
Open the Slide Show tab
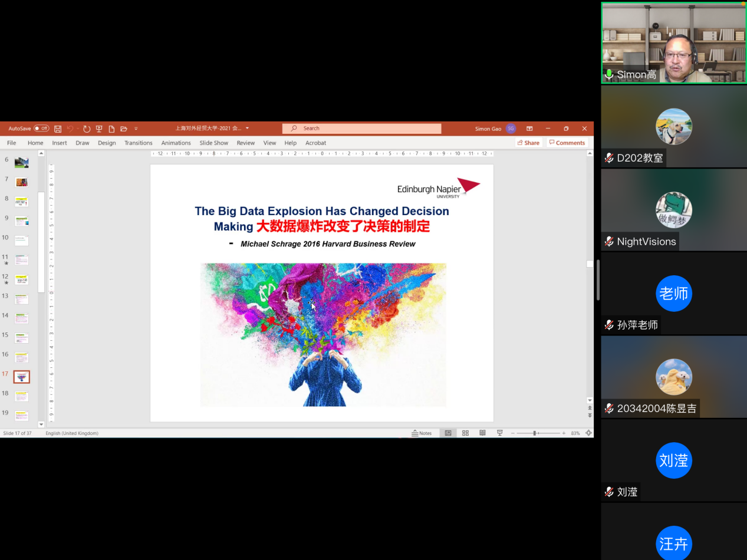(x=213, y=143)
